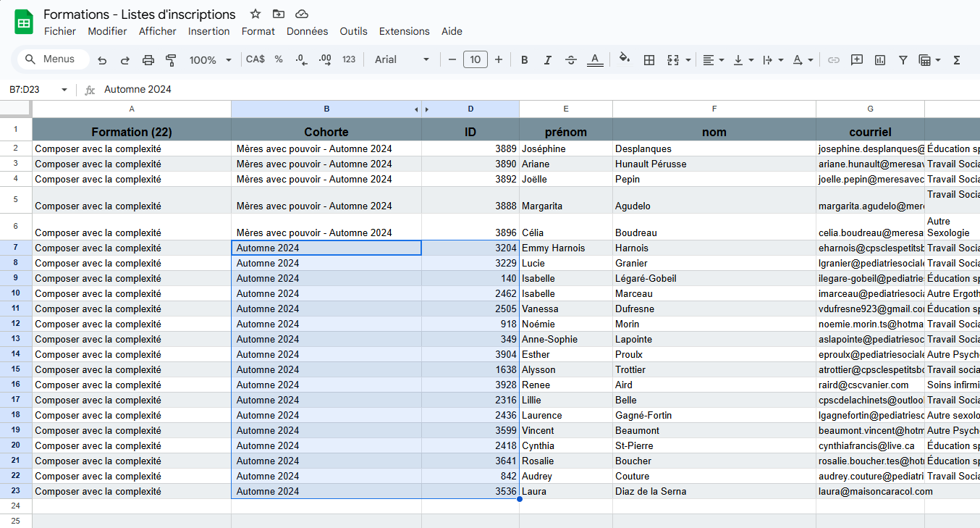Open the name box dropdown beside B7:D23

click(64, 90)
